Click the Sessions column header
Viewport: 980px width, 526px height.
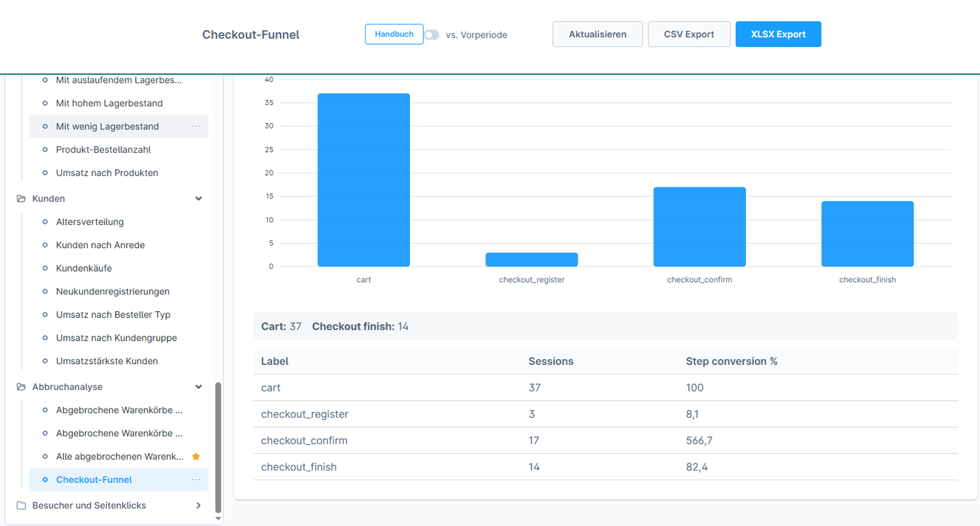[x=551, y=361]
